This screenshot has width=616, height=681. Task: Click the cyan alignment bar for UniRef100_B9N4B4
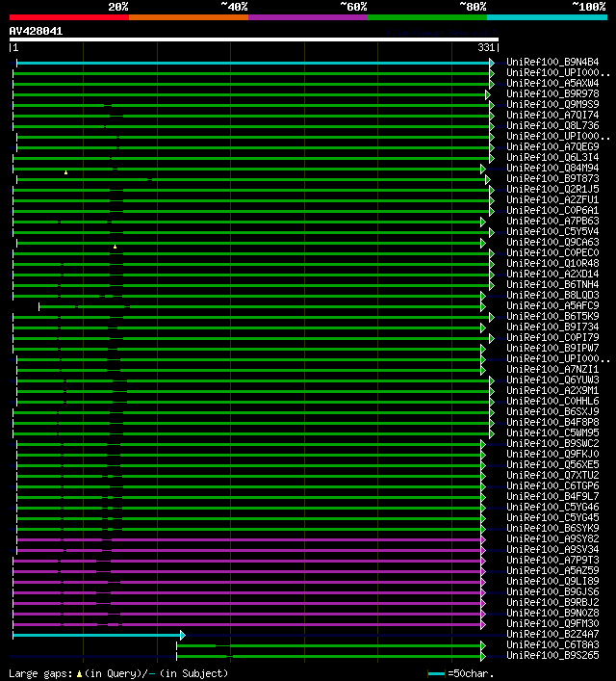pos(253,63)
